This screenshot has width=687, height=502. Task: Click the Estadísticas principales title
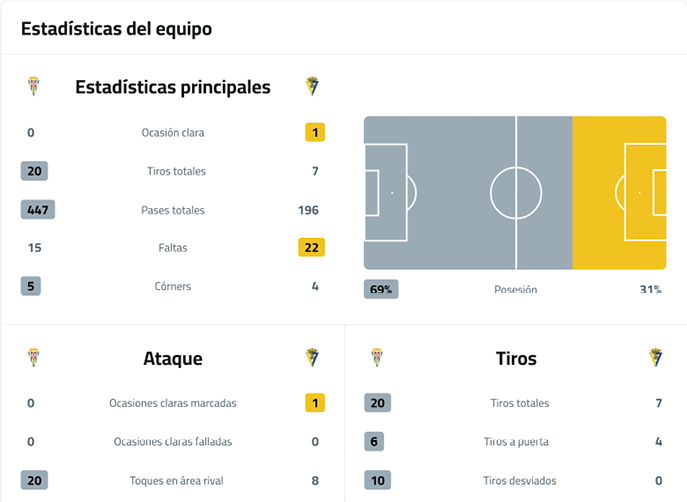pos(172,88)
